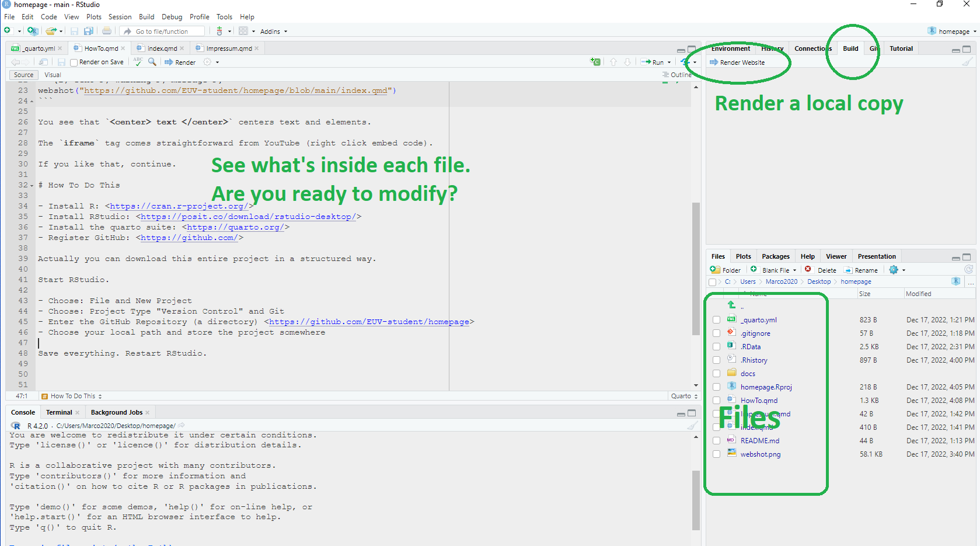The width and height of the screenshot is (980, 546).
Task: Minimize the console pane icon
Action: click(x=681, y=413)
